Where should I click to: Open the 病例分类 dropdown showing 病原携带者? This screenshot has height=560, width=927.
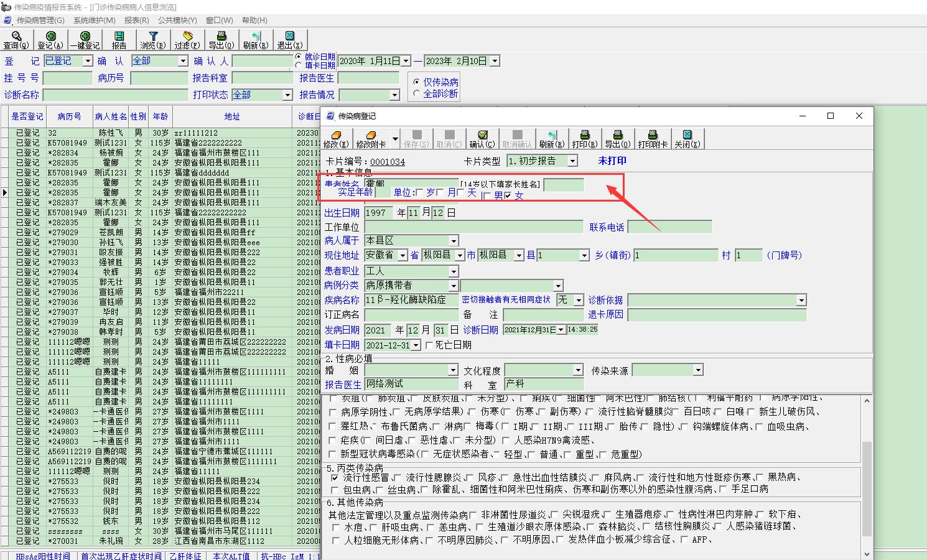click(454, 286)
